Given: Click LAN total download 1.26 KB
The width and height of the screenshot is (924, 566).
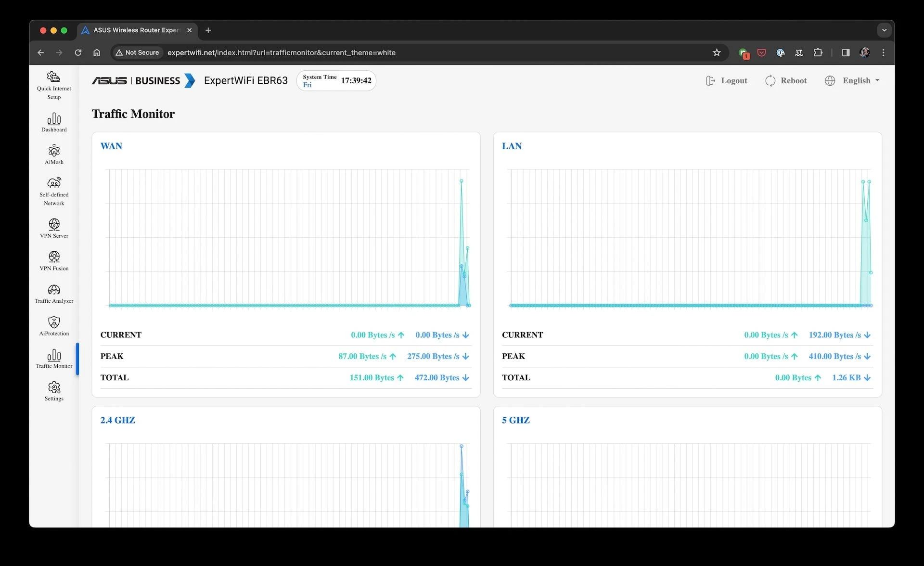Looking at the screenshot, I should pyautogui.click(x=851, y=377).
